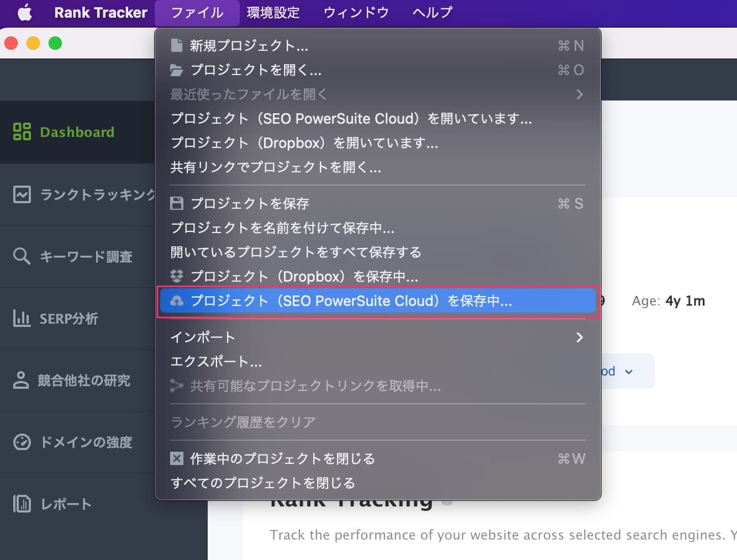Click the cloud icon in highlighted row
Viewport: 737px width, 560px height.
pyautogui.click(x=177, y=300)
